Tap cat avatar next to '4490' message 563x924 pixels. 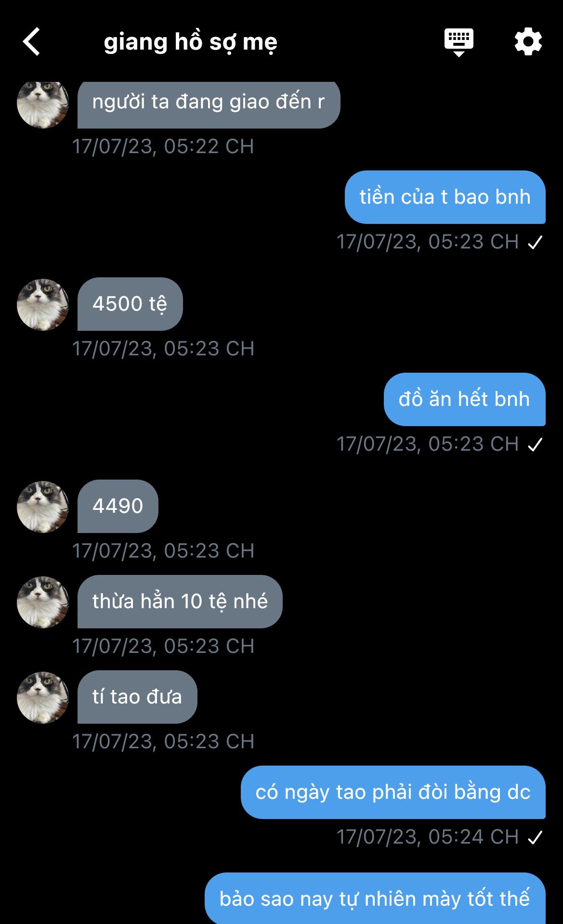(43, 507)
